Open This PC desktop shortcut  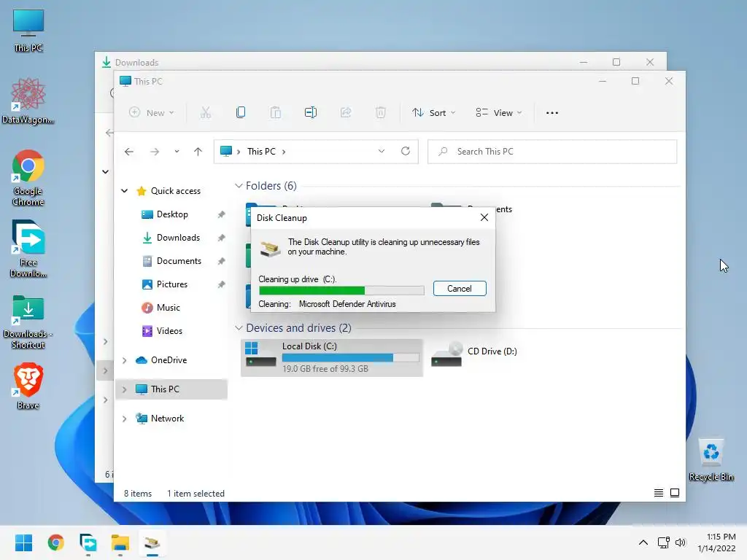click(28, 31)
